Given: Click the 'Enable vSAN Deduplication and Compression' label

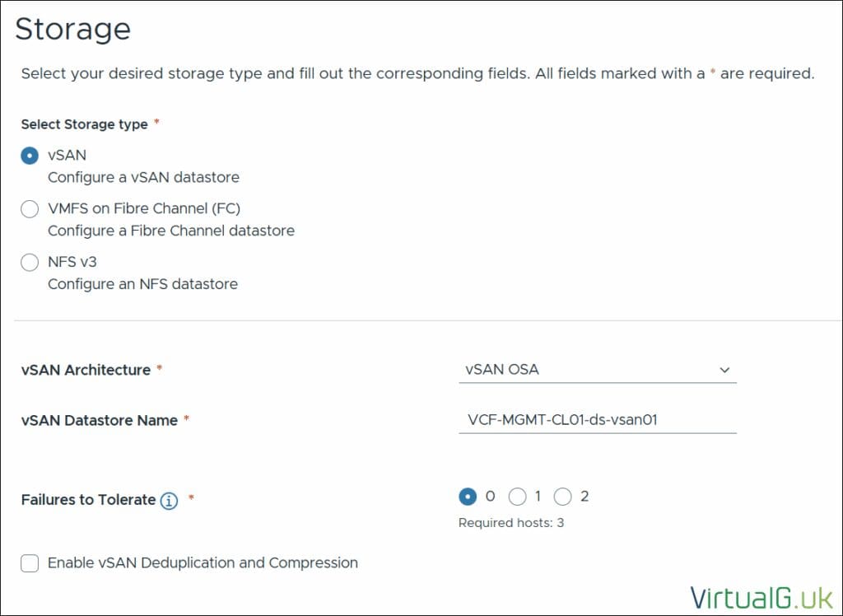Looking at the screenshot, I should coord(203,563).
